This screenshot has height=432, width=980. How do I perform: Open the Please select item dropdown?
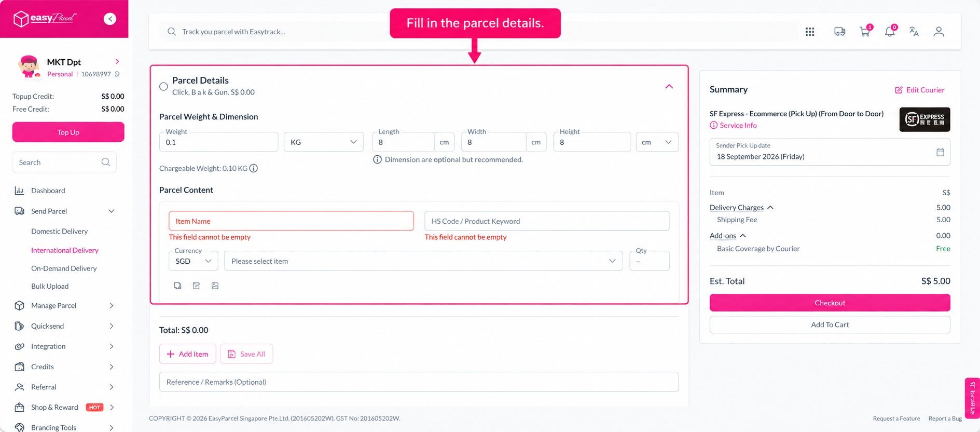(423, 261)
